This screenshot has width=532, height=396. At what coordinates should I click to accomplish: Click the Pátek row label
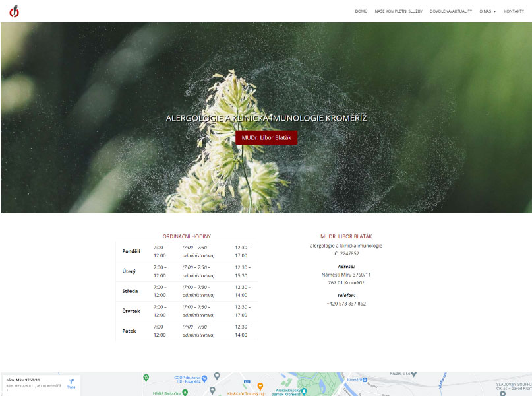129,331
